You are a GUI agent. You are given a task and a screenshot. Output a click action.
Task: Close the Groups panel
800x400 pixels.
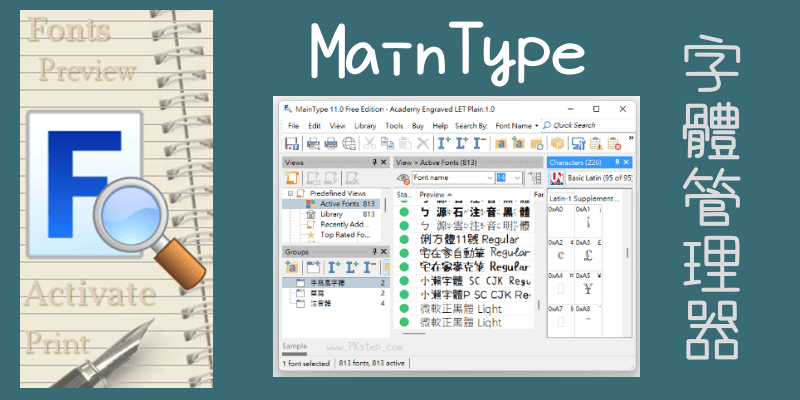[x=384, y=252]
